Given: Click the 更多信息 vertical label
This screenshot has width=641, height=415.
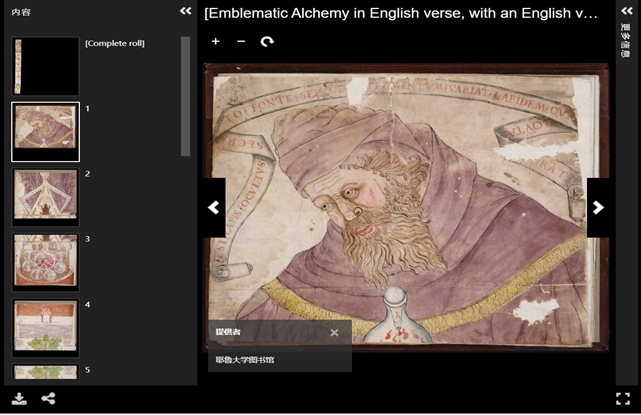Looking at the screenshot, I should (x=625, y=41).
